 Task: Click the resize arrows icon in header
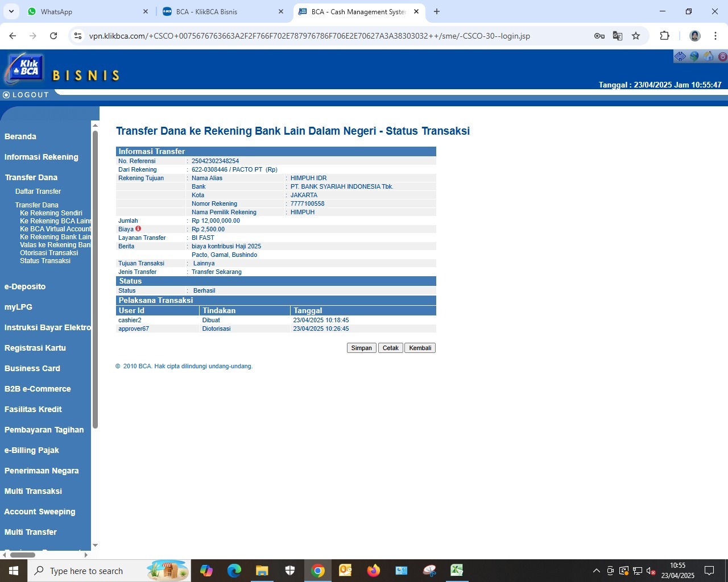[680, 56]
